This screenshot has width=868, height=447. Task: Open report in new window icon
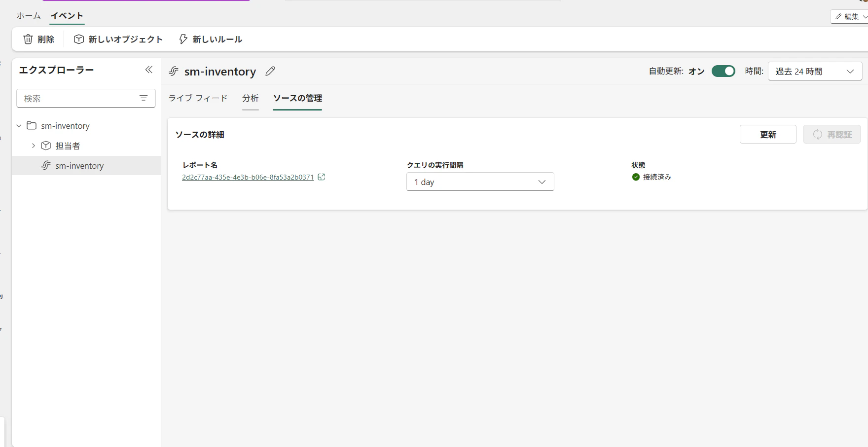(322, 177)
